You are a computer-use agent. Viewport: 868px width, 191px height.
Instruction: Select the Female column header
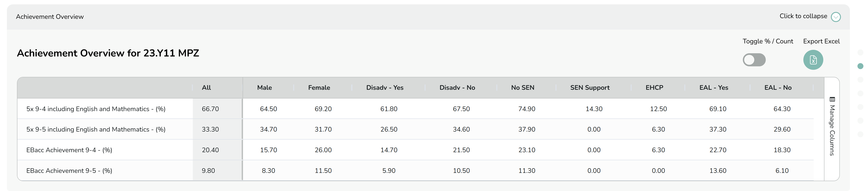tap(319, 88)
